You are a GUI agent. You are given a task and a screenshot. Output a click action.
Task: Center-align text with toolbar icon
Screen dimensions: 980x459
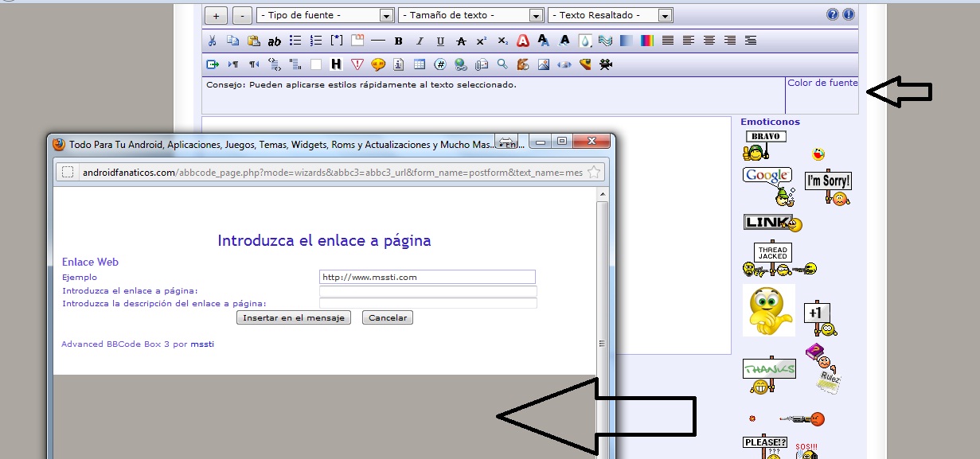pos(709,41)
